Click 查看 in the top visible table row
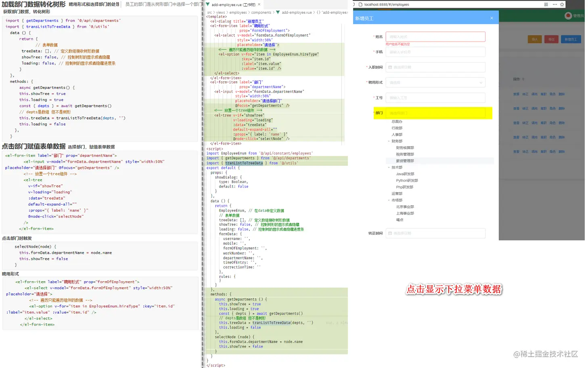This screenshot has width=588, height=368. (516, 94)
